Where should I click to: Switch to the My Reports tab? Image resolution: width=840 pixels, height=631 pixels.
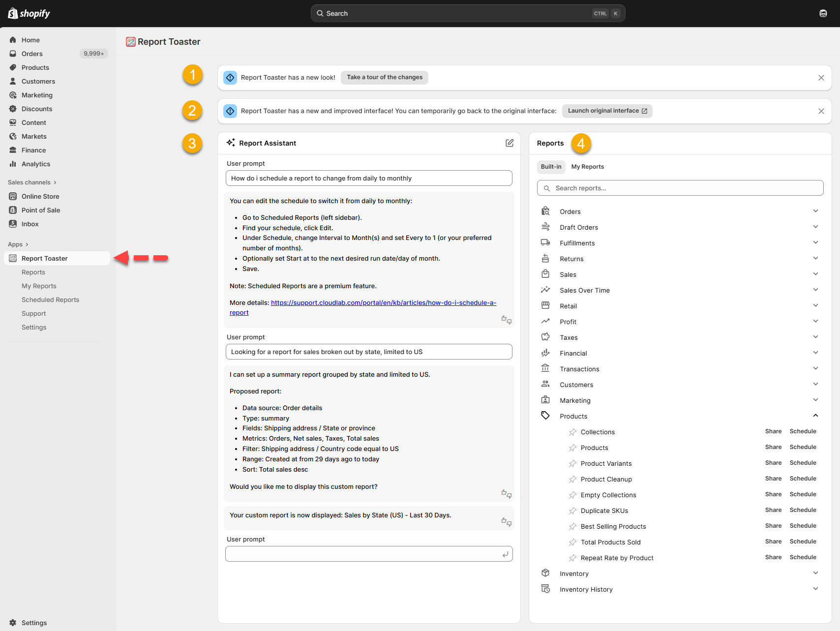(587, 167)
